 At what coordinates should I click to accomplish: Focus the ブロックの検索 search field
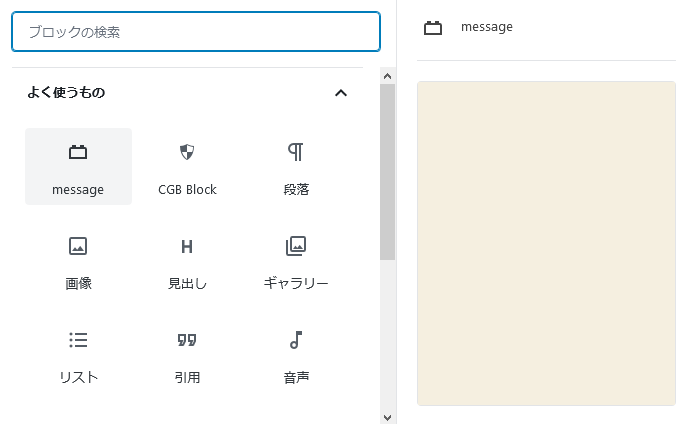pyautogui.click(x=196, y=31)
